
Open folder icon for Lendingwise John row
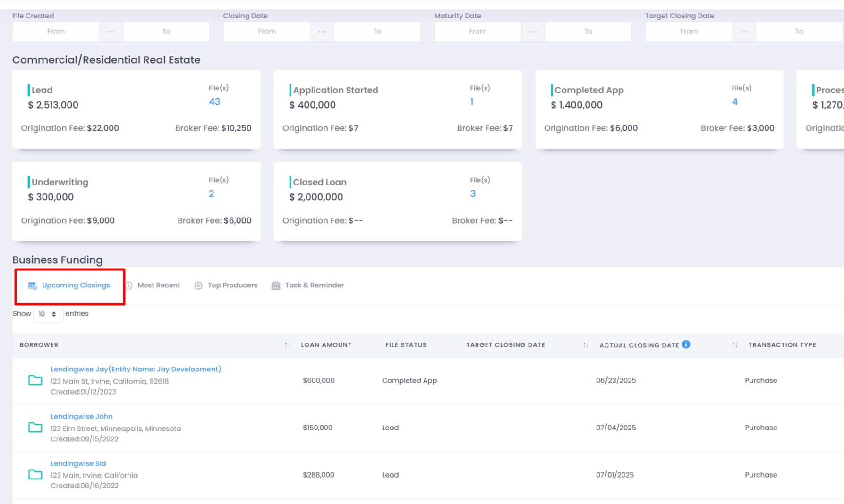coord(35,428)
